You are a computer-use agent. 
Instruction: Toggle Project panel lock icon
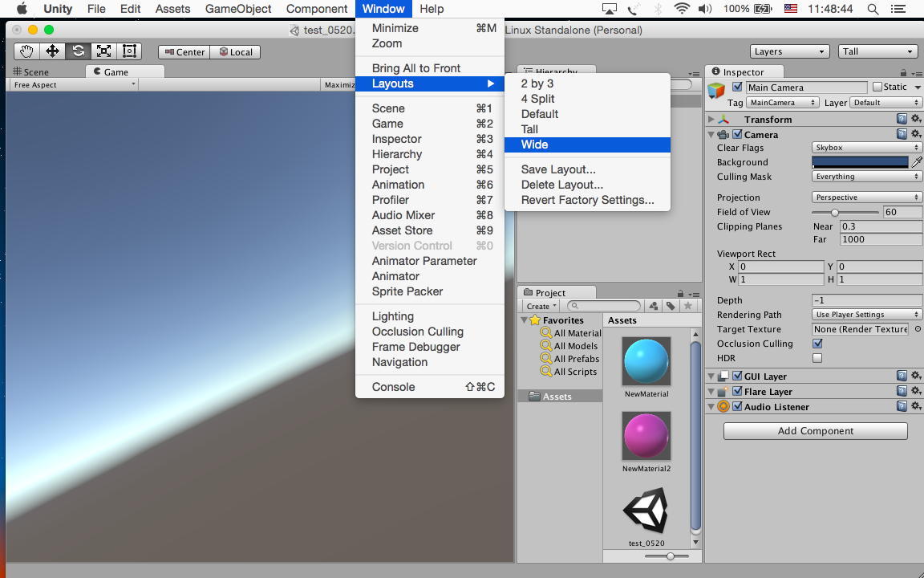point(680,293)
